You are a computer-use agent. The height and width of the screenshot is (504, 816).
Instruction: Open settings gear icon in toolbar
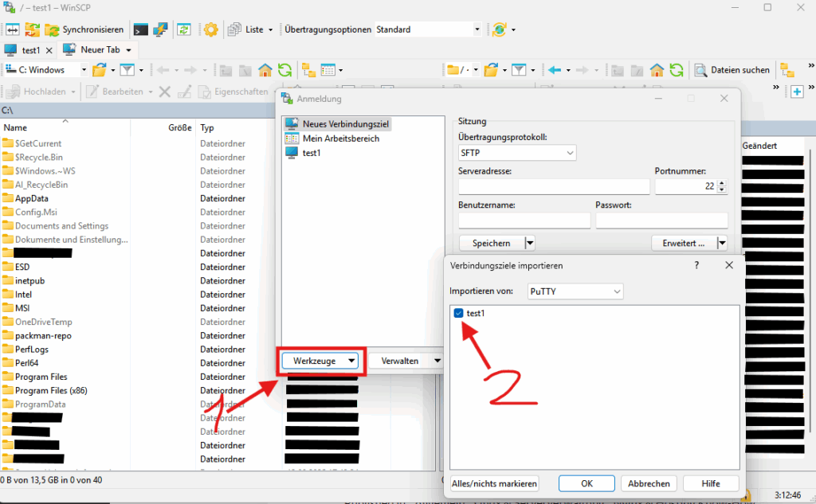[210, 29]
